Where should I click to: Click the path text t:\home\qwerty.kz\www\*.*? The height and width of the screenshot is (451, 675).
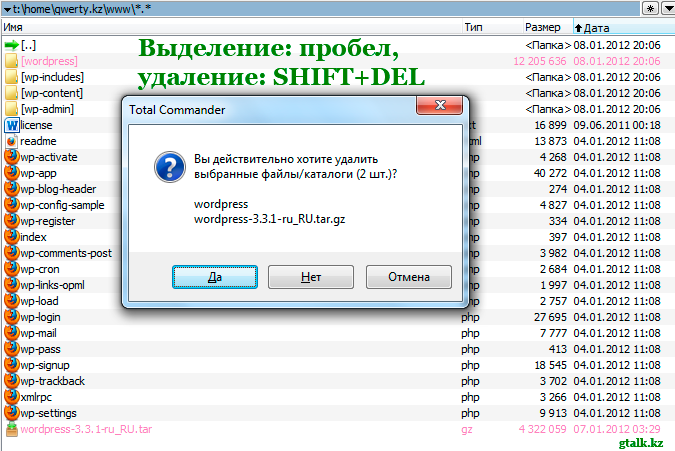click(x=82, y=9)
